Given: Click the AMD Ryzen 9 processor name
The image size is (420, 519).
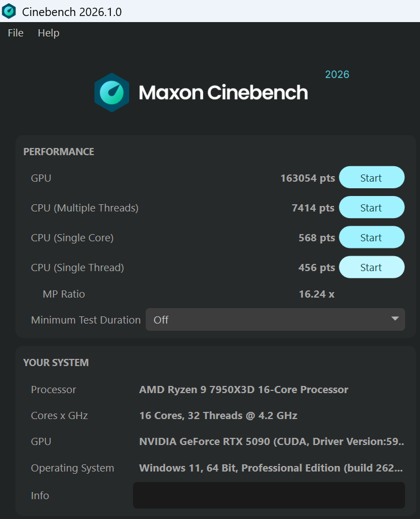Looking at the screenshot, I should coord(243,389).
